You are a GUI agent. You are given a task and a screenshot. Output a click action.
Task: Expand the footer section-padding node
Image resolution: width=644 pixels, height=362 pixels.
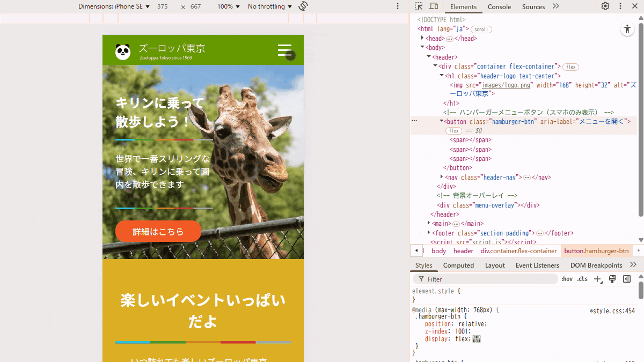tap(429, 233)
